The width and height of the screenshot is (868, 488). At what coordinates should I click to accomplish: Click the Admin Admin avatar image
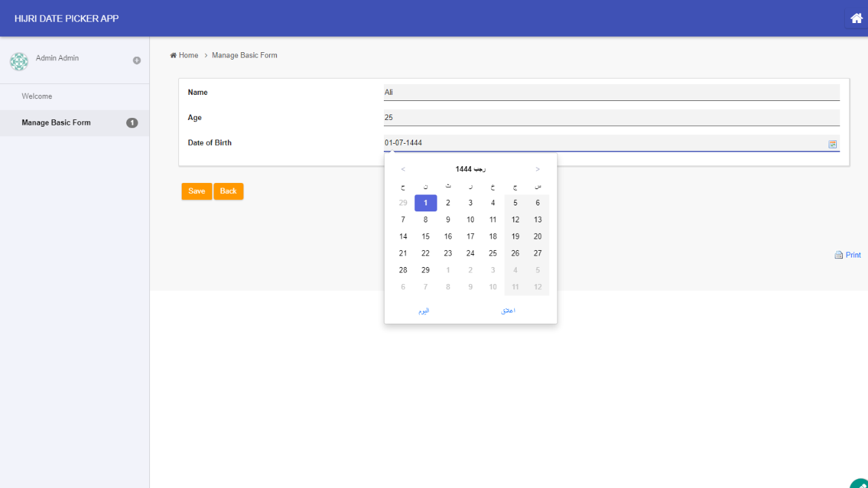click(x=19, y=61)
